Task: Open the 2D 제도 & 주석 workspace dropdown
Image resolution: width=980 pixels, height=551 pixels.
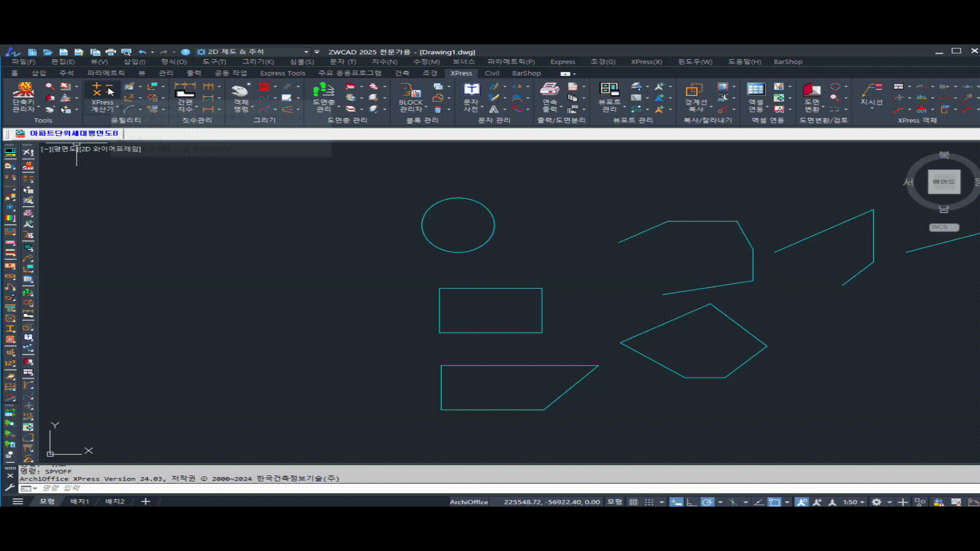Action: click(306, 52)
